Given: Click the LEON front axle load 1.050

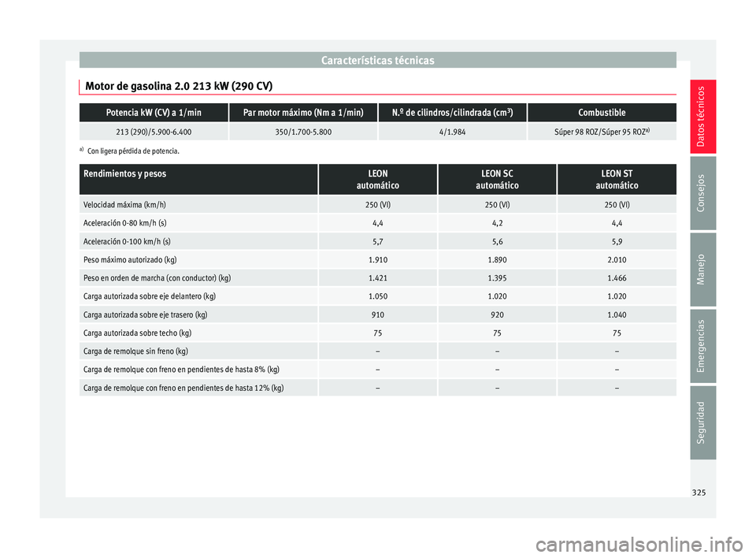Looking at the screenshot, I should (x=378, y=296).
